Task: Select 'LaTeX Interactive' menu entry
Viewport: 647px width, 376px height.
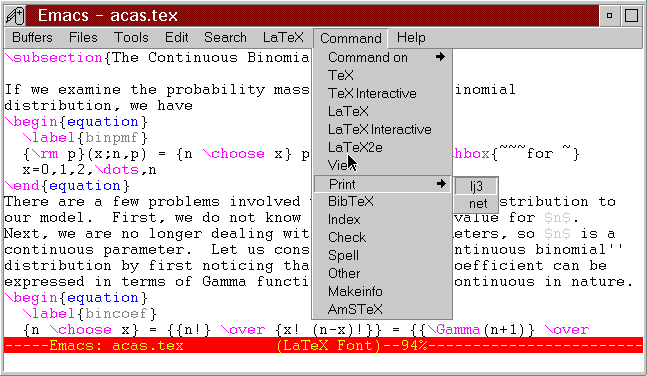Action: pos(382,130)
